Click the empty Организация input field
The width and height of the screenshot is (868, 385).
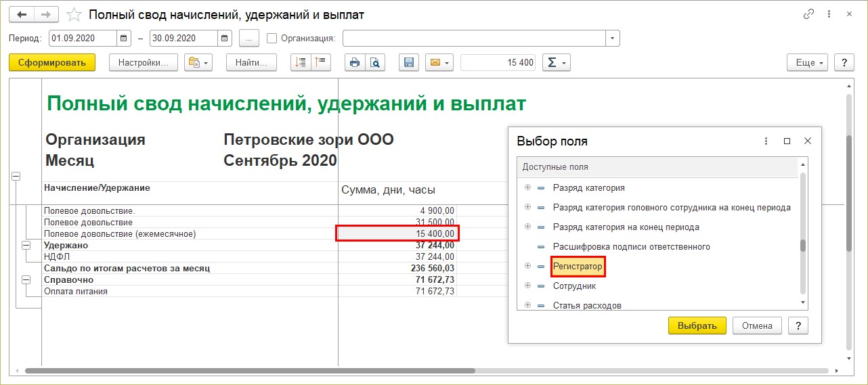pyautogui.click(x=474, y=38)
